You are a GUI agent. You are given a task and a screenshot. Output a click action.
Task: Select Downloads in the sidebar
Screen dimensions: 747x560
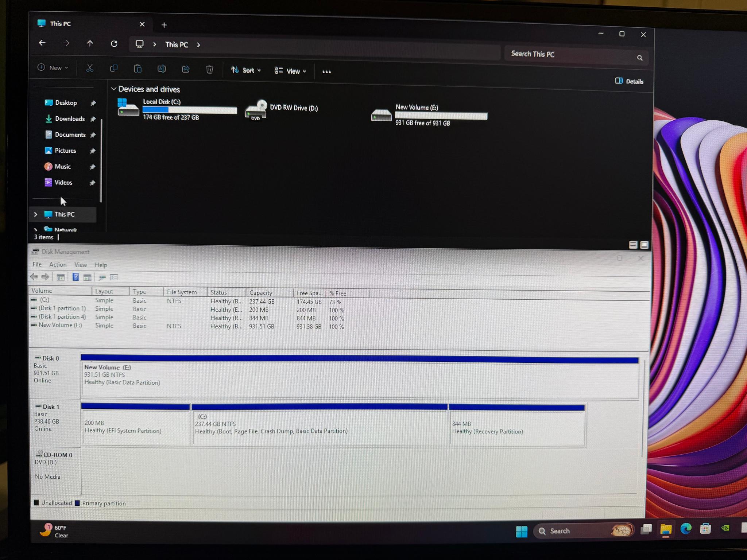pos(70,119)
